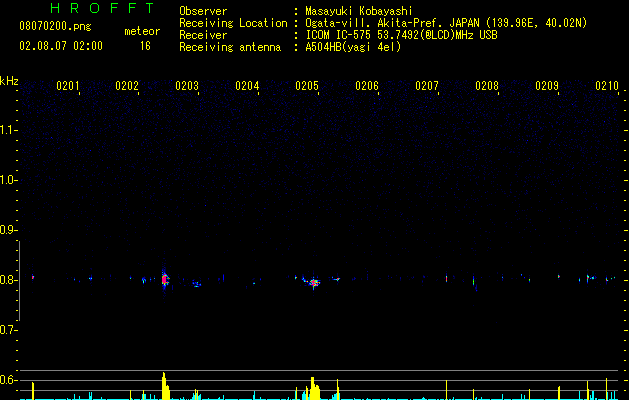Click the 0.7 frequency axis label
The image size is (629, 400).
pos(9,330)
